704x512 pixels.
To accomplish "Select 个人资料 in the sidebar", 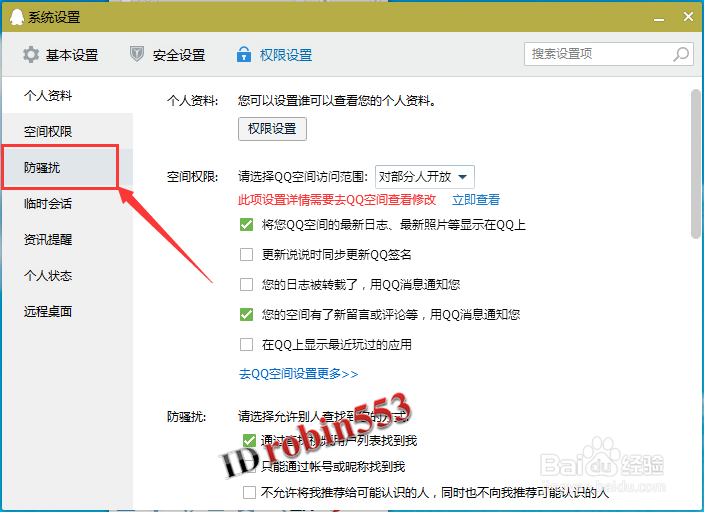I will [67, 95].
